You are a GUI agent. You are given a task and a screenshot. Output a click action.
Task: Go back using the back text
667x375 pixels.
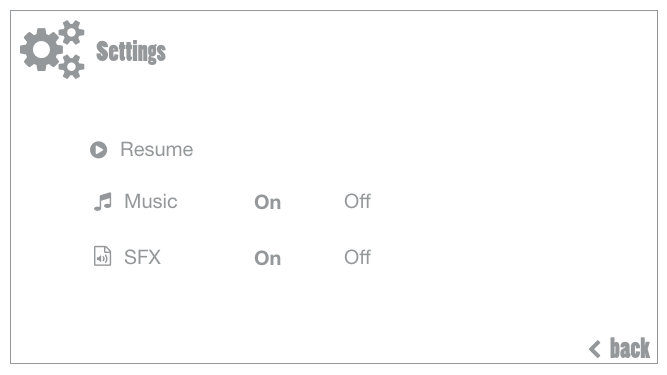pos(630,348)
